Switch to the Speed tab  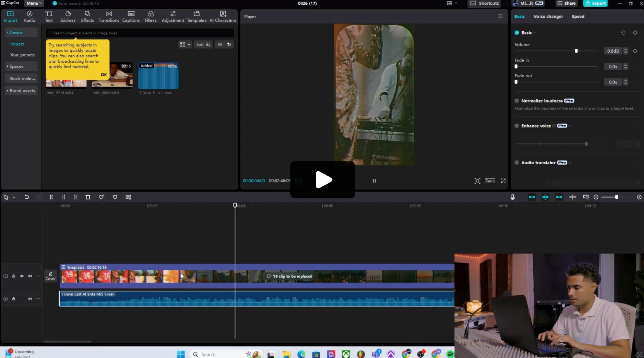(578, 17)
